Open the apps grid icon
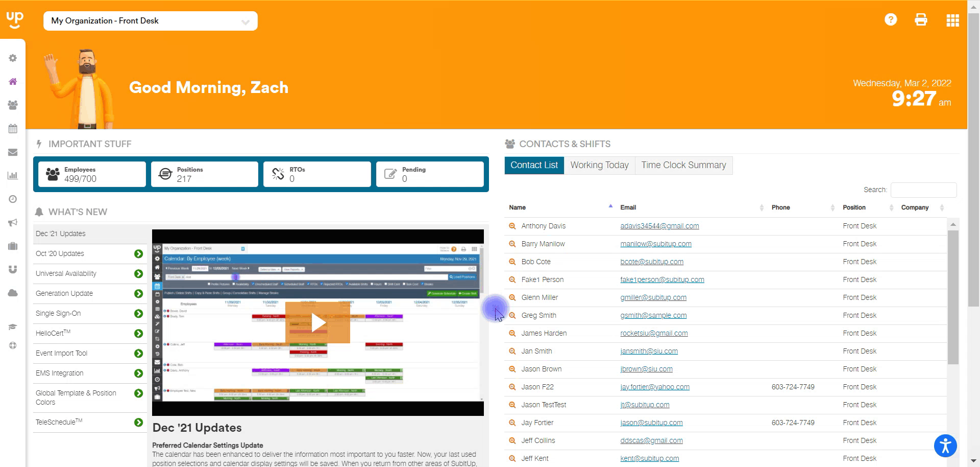 click(952, 20)
